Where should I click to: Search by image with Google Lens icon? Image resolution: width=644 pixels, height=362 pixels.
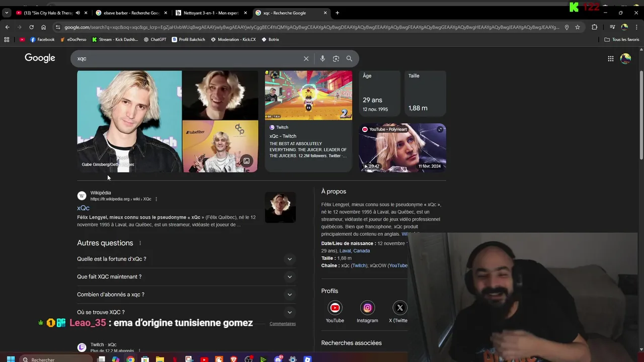[336, 59]
